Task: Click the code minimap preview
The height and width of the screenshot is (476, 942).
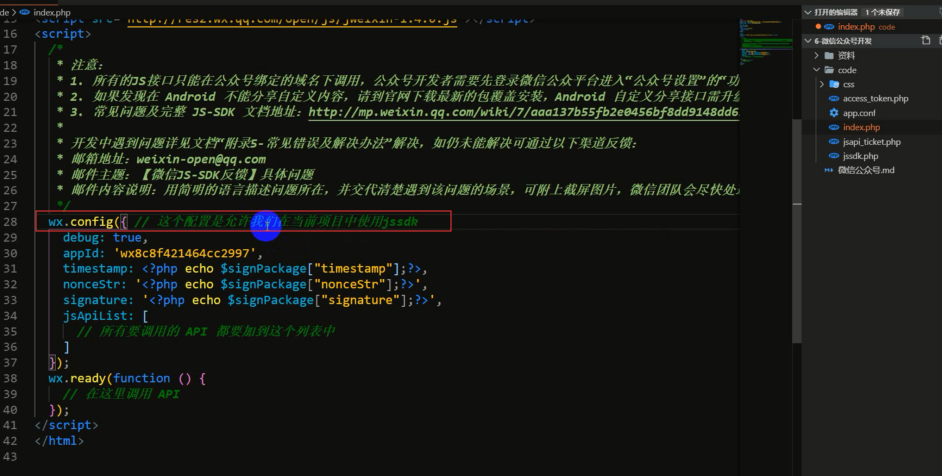Action: [x=766, y=42]
